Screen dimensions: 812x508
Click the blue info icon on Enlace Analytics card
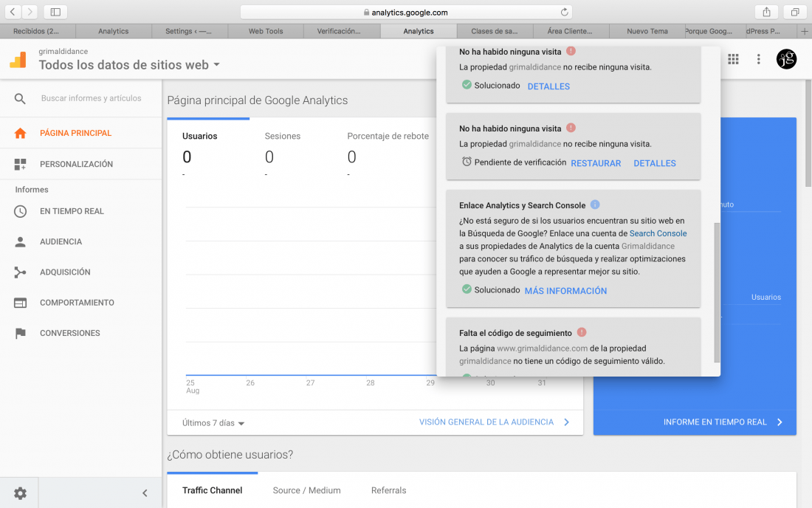click(595, 205)
